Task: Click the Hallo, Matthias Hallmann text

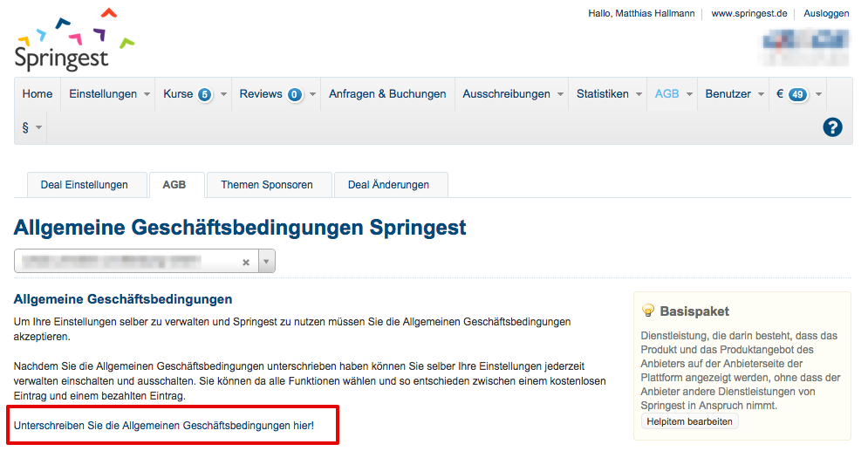Action: pyautogui.click(x=641, y=13)
